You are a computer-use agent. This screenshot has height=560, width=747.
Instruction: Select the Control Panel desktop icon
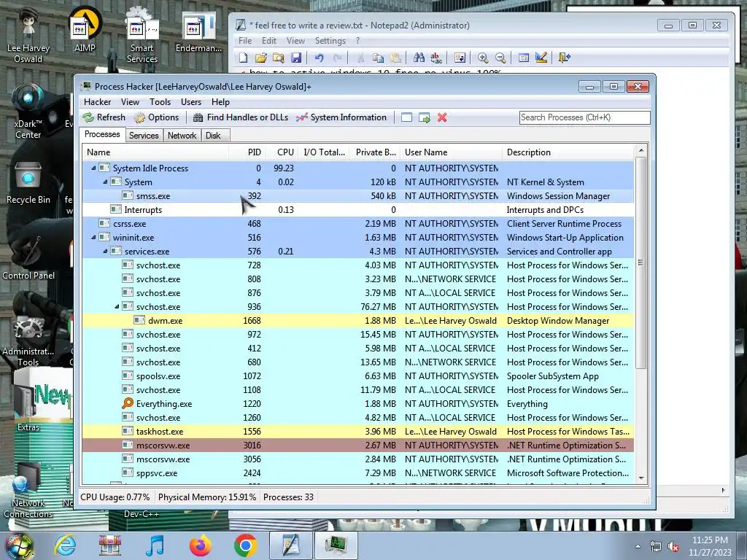28,260
